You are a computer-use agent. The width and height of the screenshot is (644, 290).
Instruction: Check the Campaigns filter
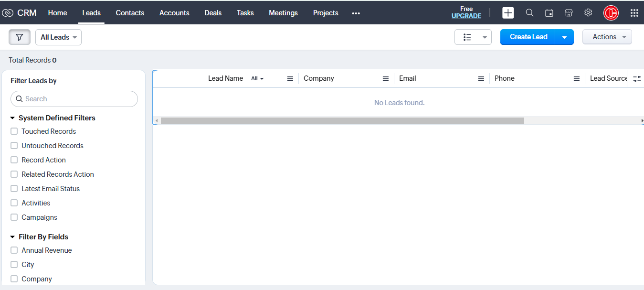coord(14,217)
